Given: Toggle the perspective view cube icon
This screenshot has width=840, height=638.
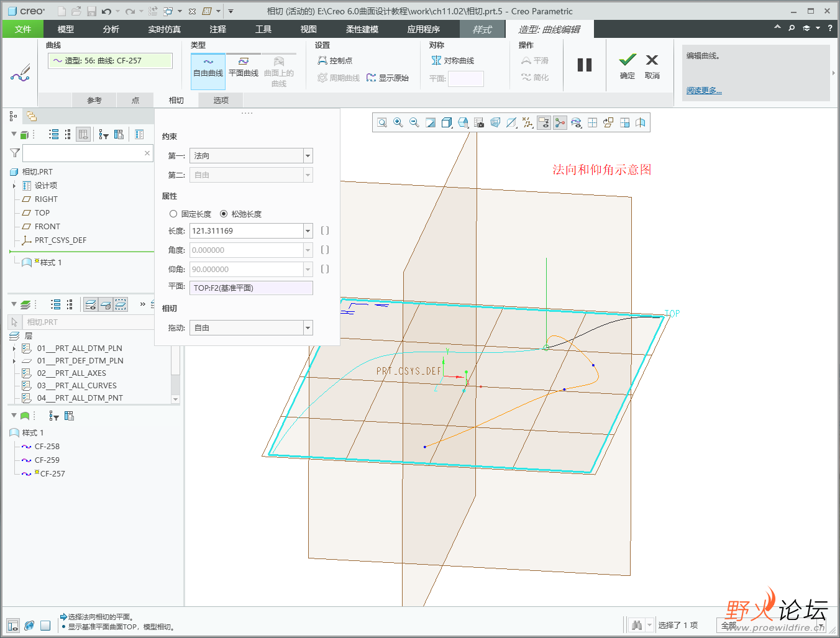Looking at the screenshot, I should tap(495, 123).
